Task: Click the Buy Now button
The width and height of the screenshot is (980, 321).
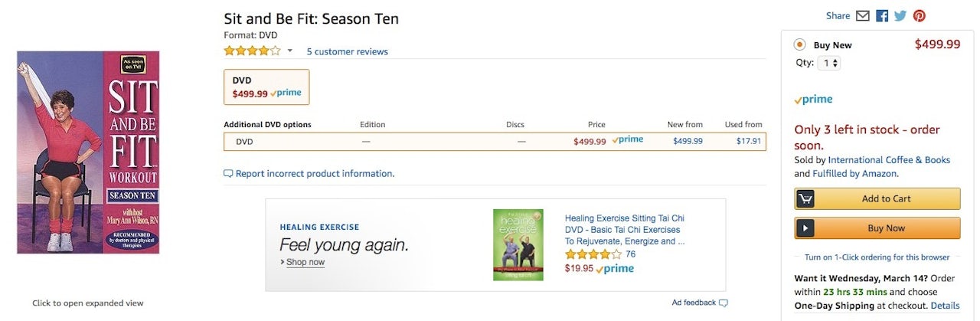Action: 886,228
